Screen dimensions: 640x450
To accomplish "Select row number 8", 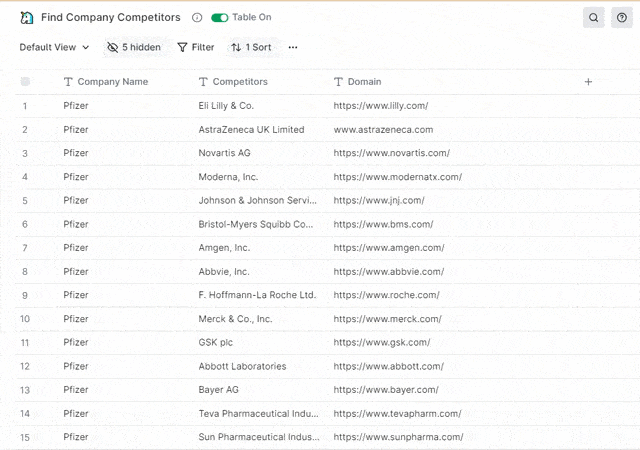I will [x=25, y=272].
